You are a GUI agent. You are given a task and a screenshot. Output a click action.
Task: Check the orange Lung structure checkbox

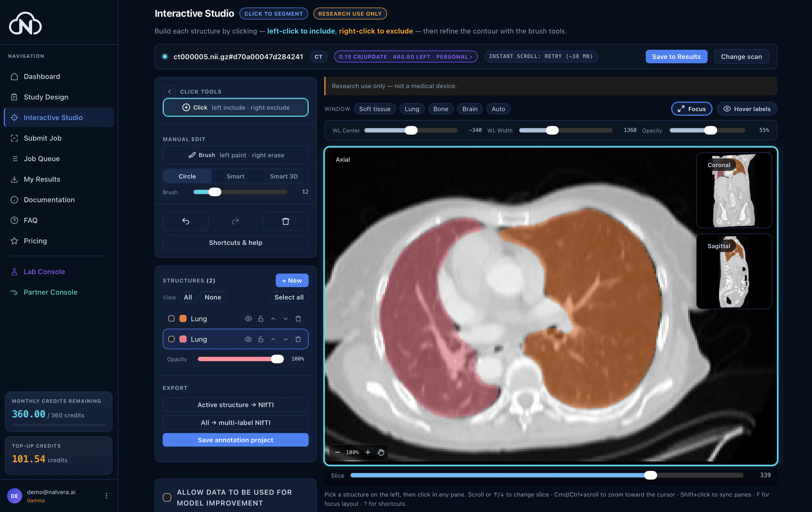click(x=171, y=318)
